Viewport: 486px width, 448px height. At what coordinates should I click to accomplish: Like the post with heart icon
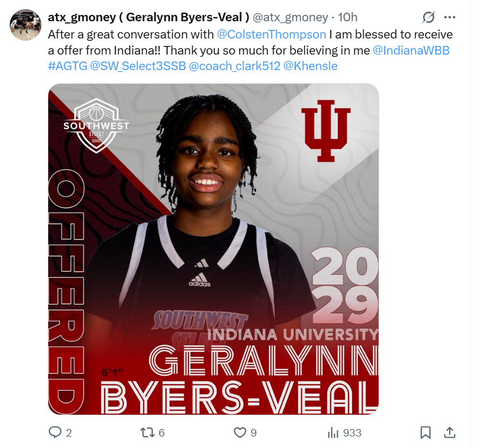pos(240,432)
